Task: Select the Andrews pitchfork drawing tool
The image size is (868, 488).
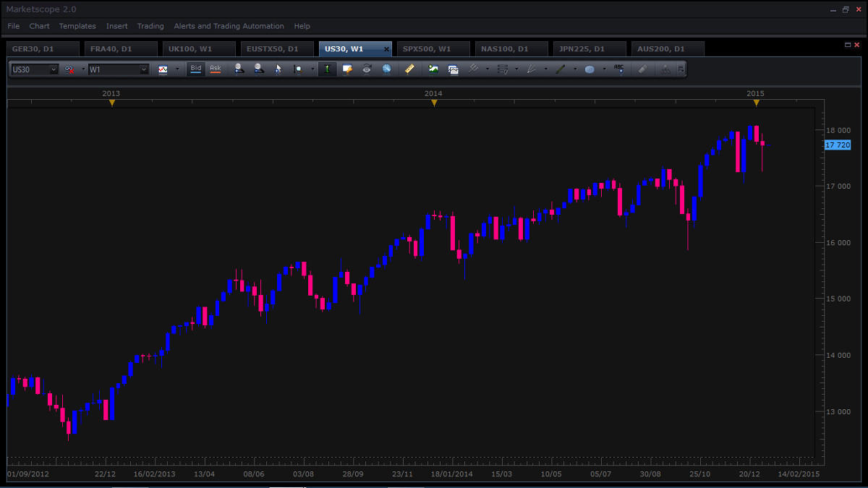Action: coord(474,69)
